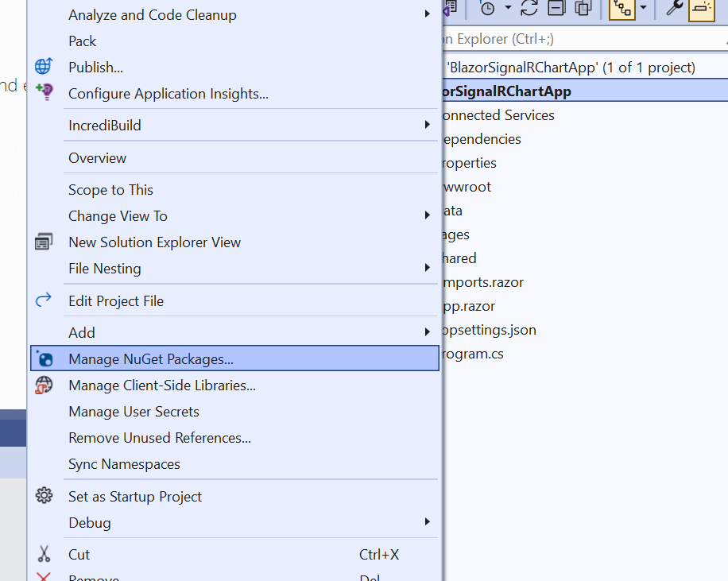728x581 pixels.
Task: Click the gear icon for Set as Startup Project
Action: (x=44, y=496)
